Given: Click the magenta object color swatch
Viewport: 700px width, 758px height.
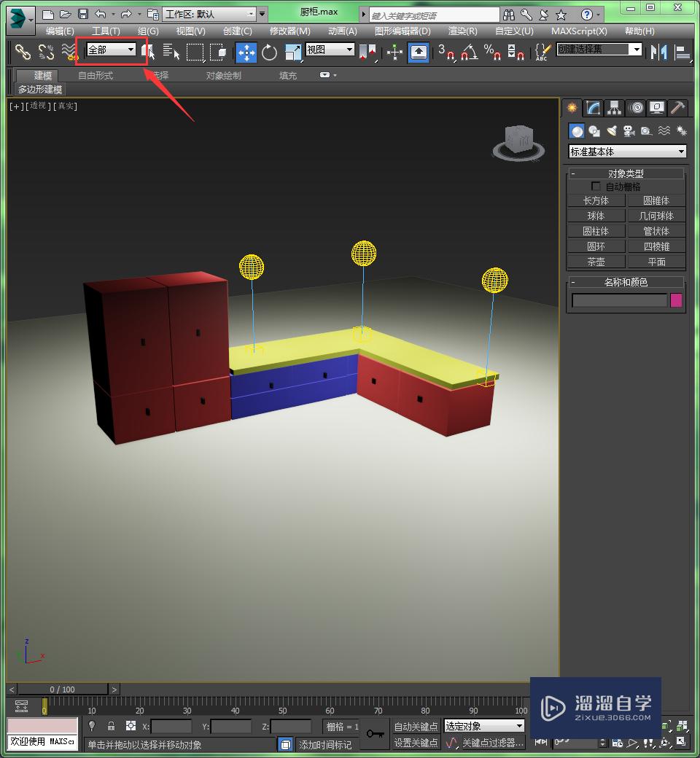Looking at the screenshot, I should point(676,300).
